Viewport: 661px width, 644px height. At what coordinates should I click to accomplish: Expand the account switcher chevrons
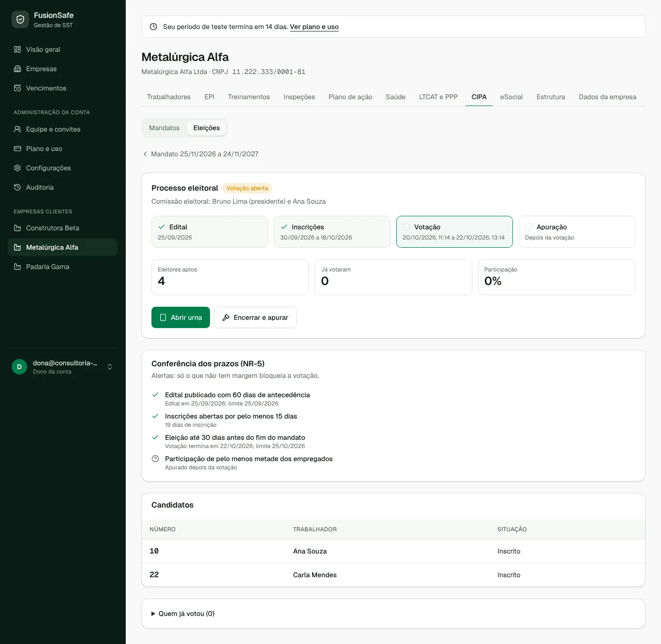pyautogui.click(x=110, y=367)
